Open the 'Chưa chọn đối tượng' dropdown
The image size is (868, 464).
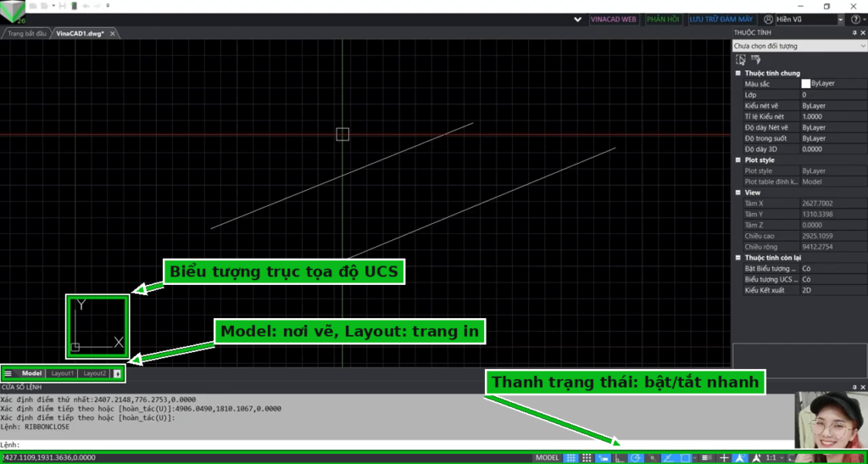coord(798,46)
